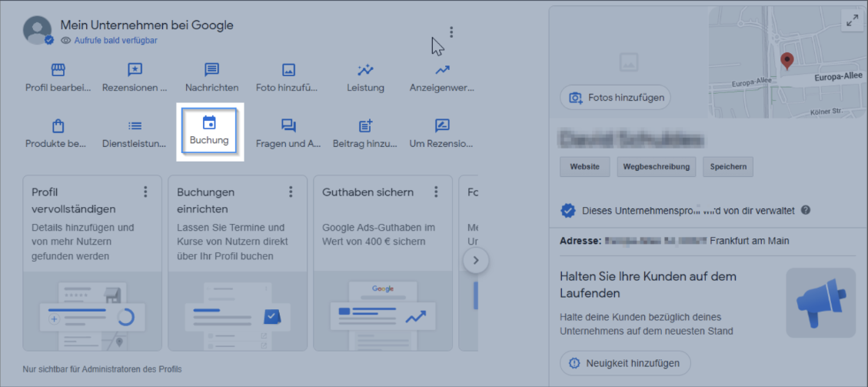Open options menu on Guthaben sichern card
This screenshot has height=387, width=868.
[x=436, y=192]
